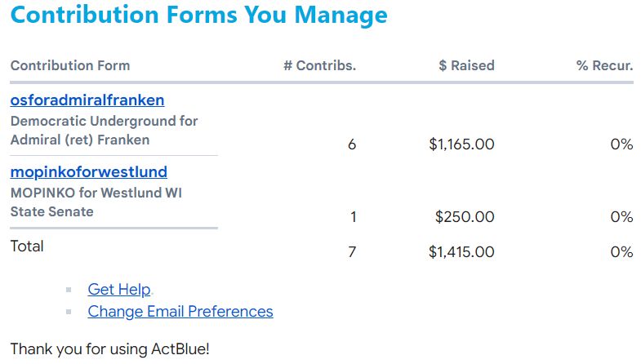The image size is (641, 364).
Task: Open Change Email Preferences link
Action: tap(180, 311)
